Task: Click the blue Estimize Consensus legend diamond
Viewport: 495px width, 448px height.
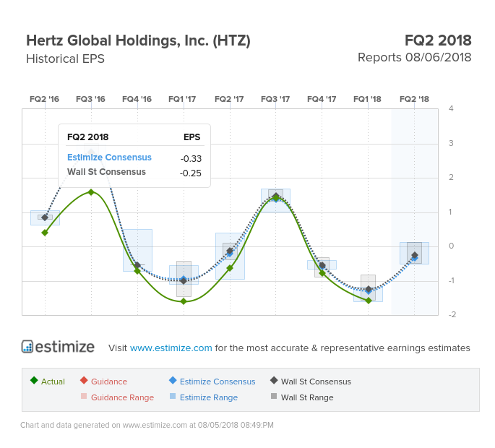Action: [x=173, y=380]
